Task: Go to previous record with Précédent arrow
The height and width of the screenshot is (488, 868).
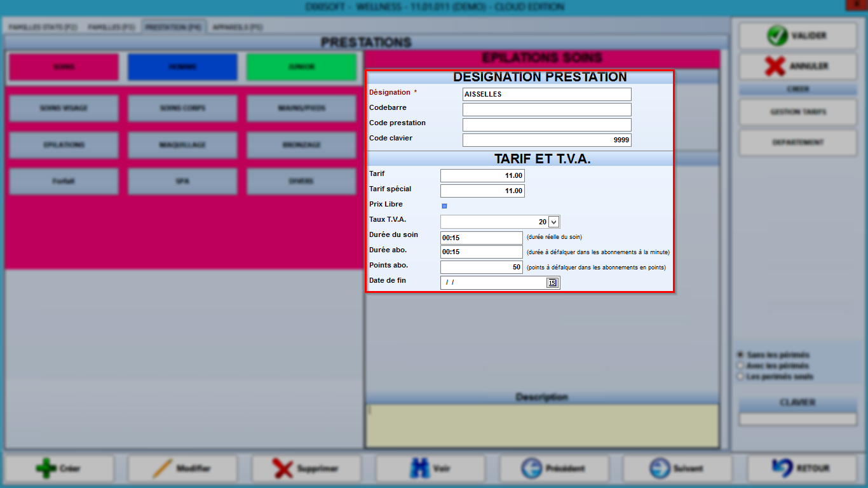Action: click(554, 468)
